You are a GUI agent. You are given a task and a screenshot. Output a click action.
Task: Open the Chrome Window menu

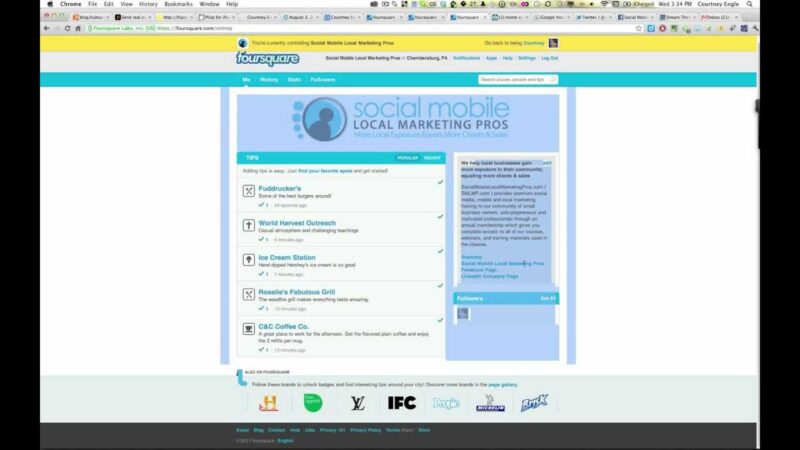209,4
